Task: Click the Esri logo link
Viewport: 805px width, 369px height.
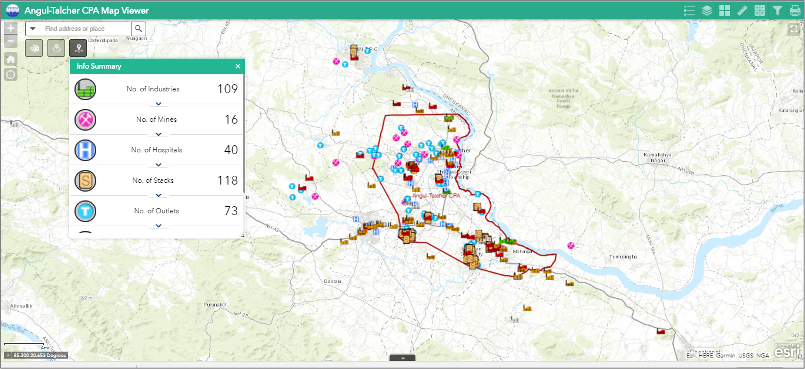Action: pyautogui.click(x=786, y=351)
